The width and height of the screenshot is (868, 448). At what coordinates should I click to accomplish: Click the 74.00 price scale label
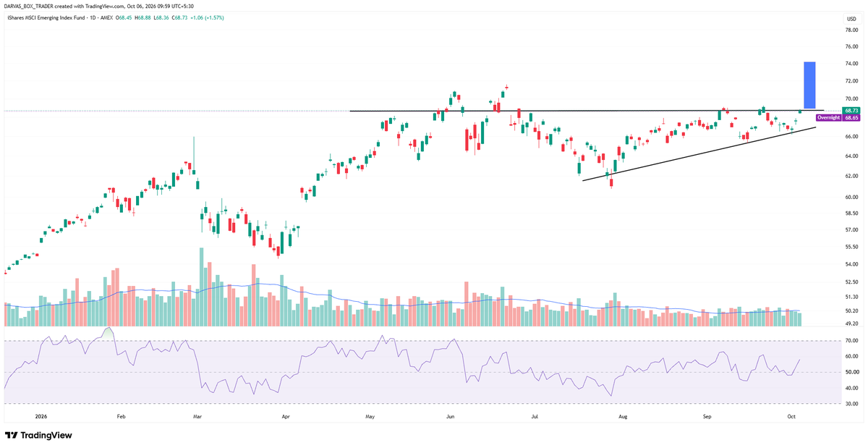click(851, 63)
